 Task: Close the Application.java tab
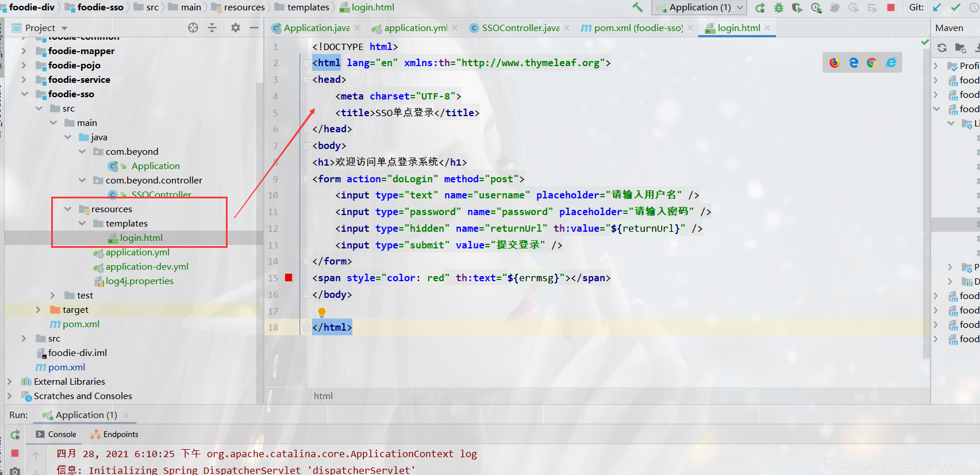357,28
